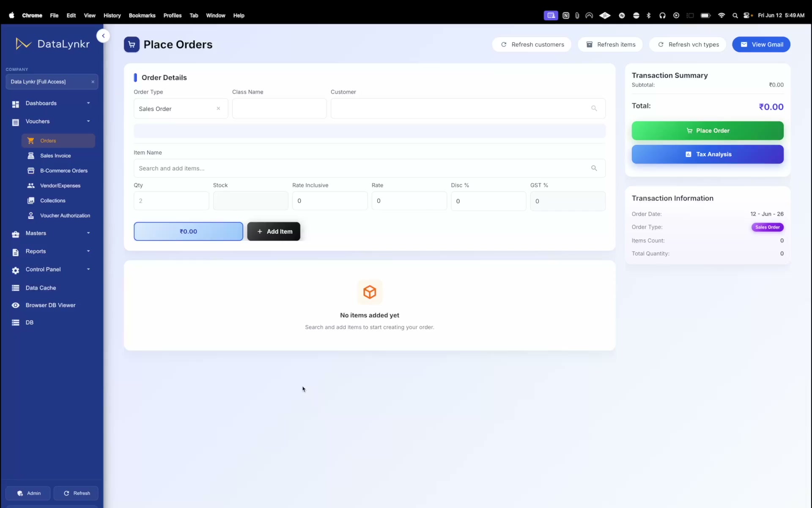The width and height of the screenshot is (812, 508).
Task: Click Refresh vch types button
Action: coord(688,44)
